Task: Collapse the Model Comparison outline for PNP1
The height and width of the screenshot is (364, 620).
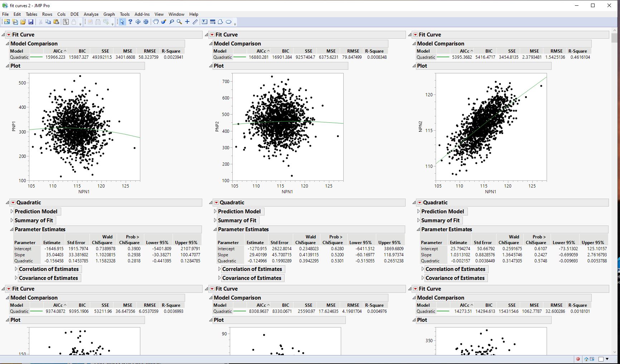Action: point(7,43)
